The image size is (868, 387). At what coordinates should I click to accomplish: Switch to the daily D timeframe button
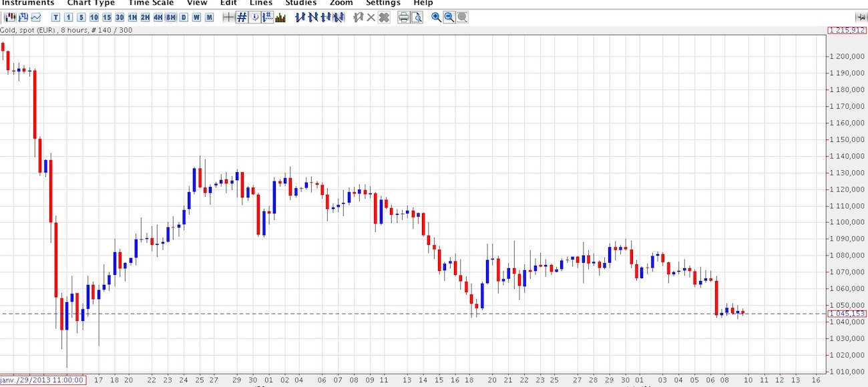tap(184, 17)
